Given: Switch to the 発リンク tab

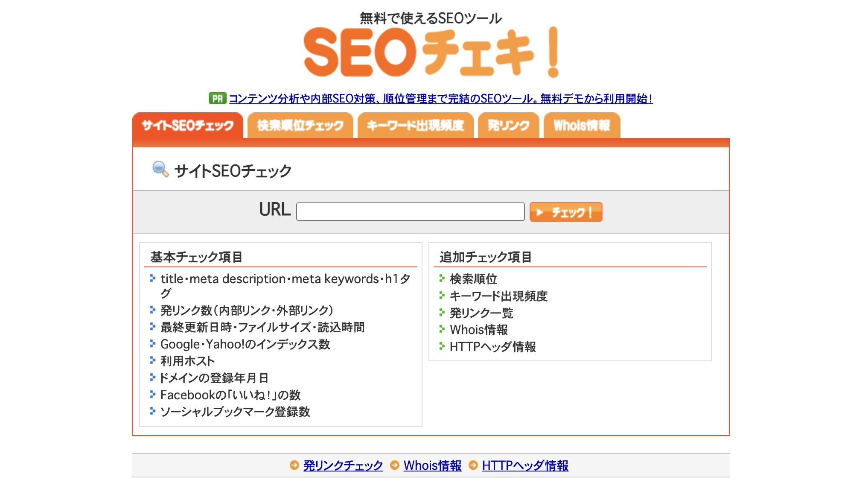Looking at the screenshot, I should (509, 125).
